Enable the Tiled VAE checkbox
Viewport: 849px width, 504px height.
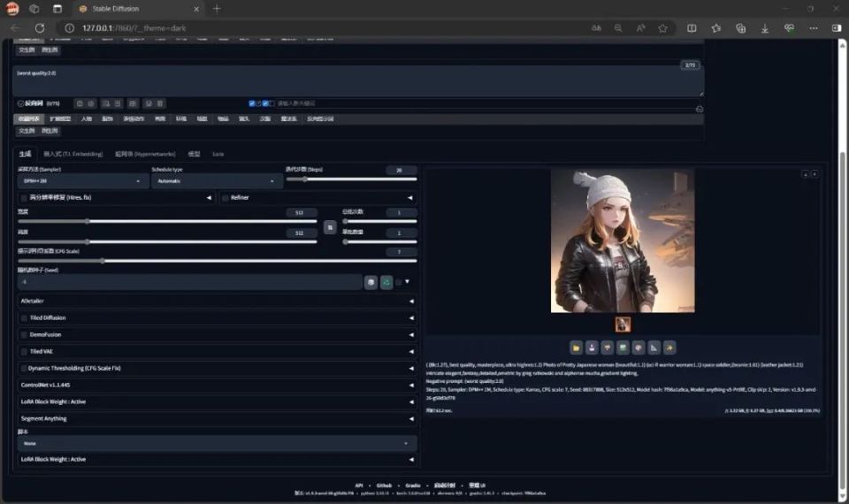[24, 352]
